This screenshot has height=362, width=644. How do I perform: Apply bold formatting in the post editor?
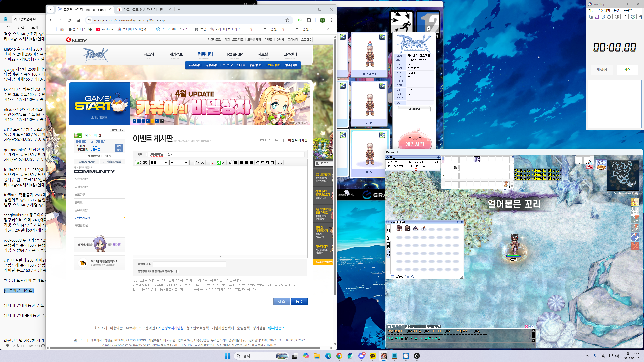point(192,163)
